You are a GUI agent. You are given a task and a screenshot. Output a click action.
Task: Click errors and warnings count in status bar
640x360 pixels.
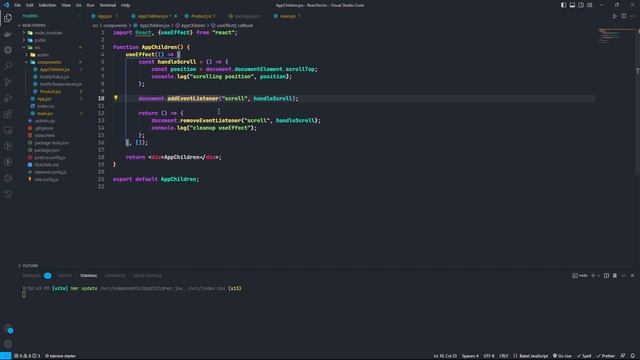(27, 356)
